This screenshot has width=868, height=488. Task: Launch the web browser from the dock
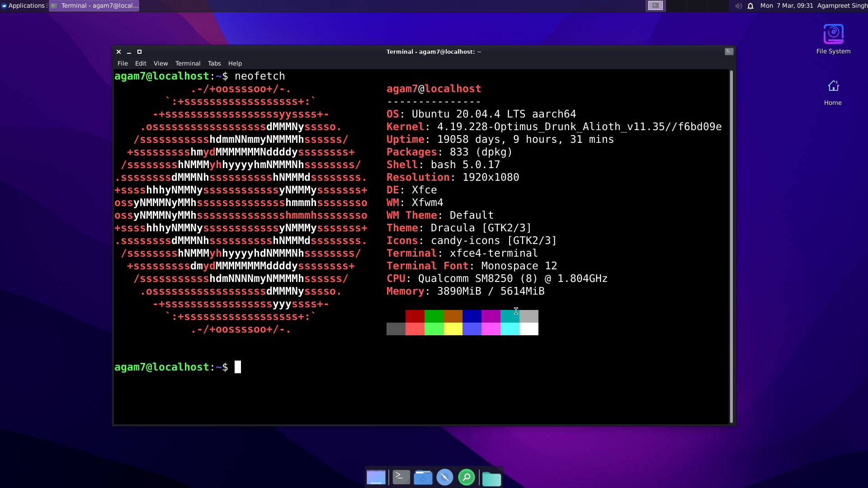coord(445,477)
